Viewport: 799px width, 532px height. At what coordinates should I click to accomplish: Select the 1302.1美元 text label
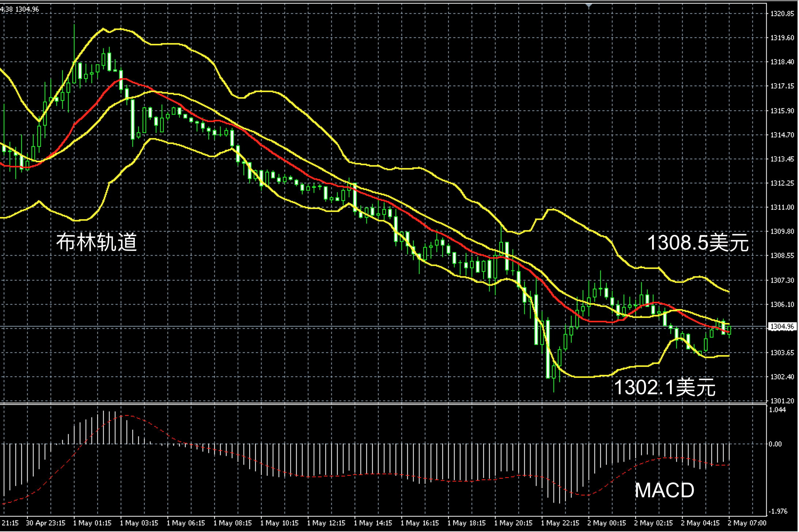664,387
